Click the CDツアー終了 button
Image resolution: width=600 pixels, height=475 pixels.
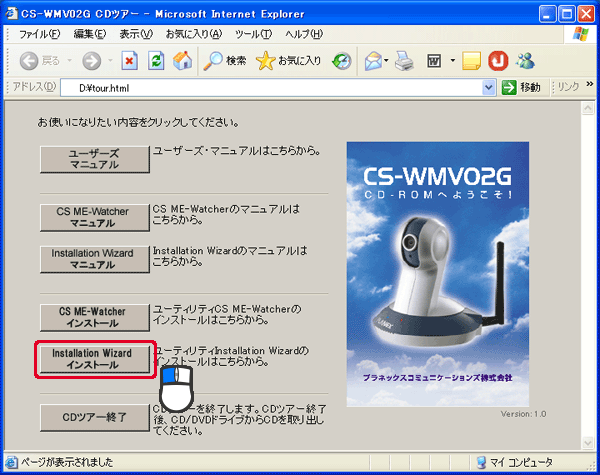tap(95, 418)
